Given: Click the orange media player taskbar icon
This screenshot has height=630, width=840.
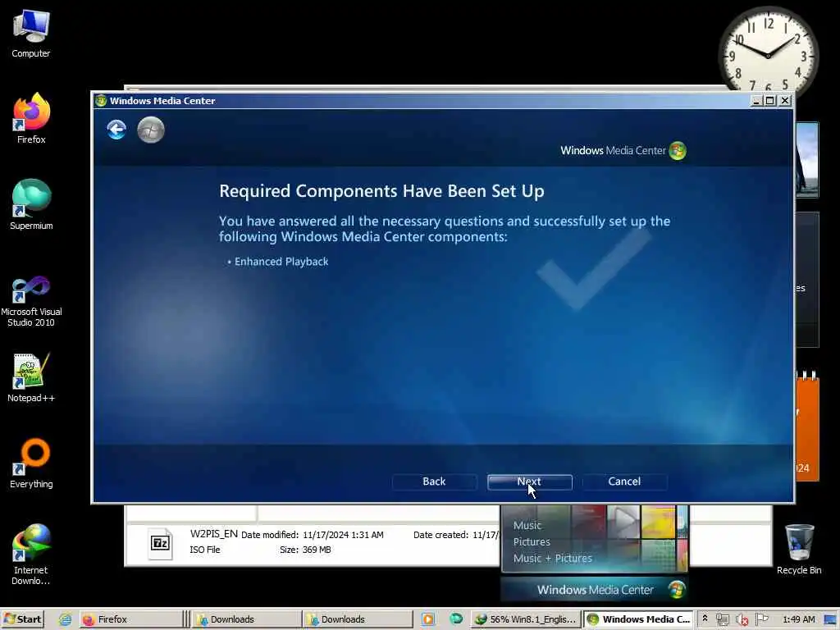Looking at the screenshot, I should 428,619.
